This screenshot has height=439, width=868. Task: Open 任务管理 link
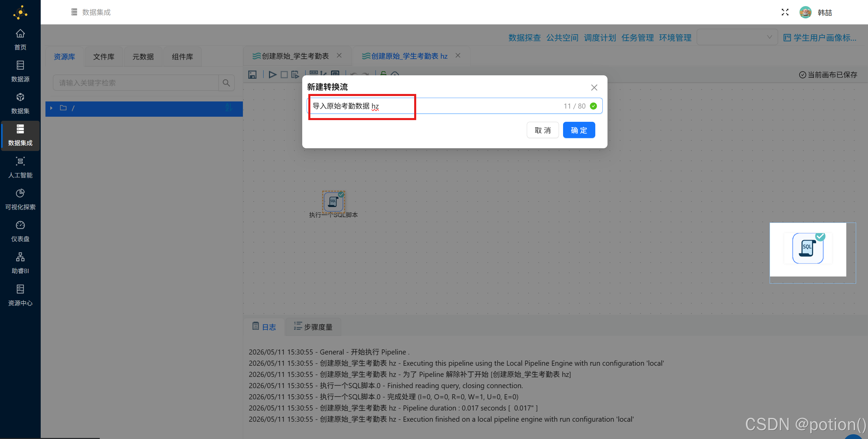[637, 37]
